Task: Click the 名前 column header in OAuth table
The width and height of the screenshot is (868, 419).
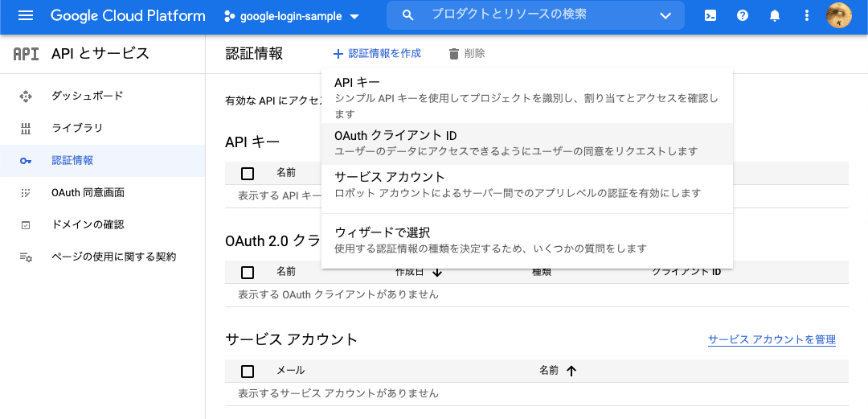Action: pyautogui.click(x=286, y=272)
